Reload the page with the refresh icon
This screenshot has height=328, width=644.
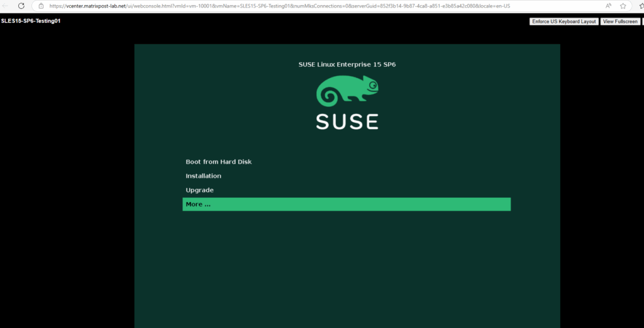(x=21, y=6)
